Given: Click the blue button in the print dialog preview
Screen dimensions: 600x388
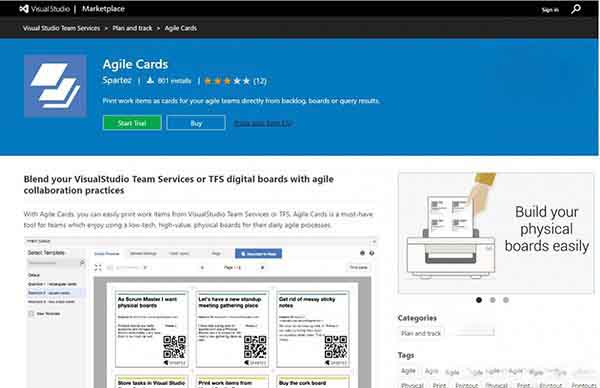Looking at the screenshot, I should click(x=258, y=253).
